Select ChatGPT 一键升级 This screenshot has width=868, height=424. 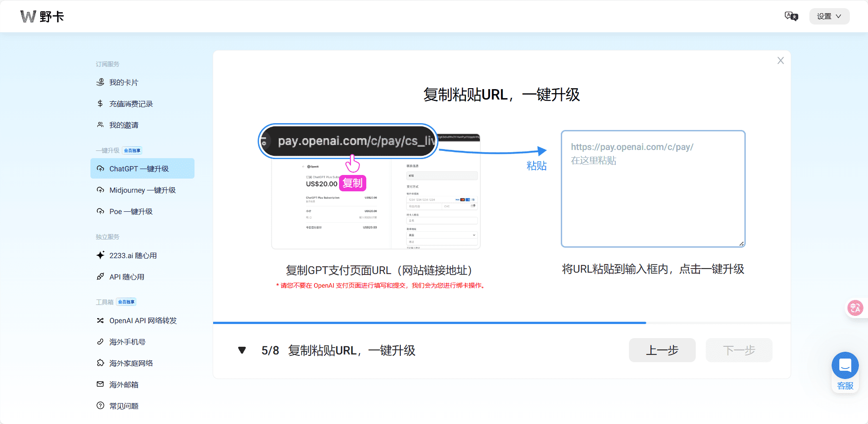[x=142, y=169]
